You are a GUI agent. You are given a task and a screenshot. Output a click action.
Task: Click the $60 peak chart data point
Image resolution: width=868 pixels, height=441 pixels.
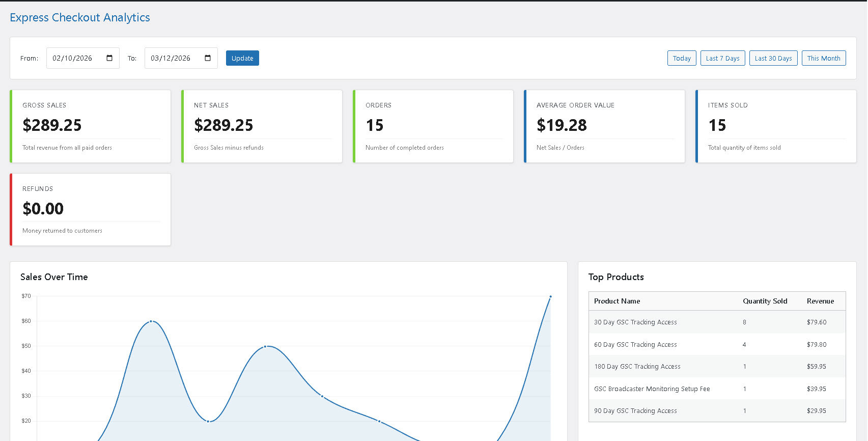(151, 321)
